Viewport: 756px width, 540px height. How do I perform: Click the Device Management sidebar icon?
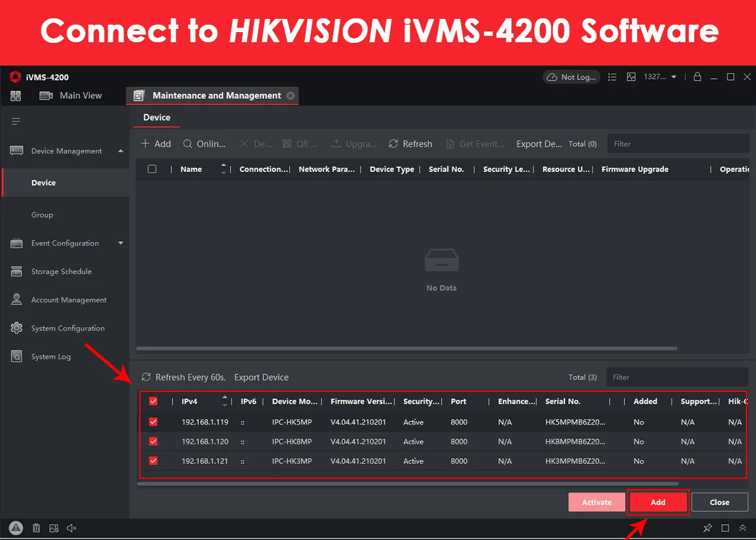click(17, 151)
